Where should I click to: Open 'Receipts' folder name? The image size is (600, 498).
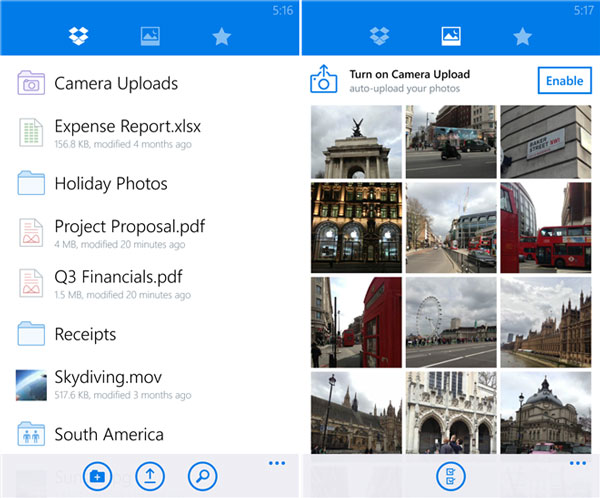85,334
